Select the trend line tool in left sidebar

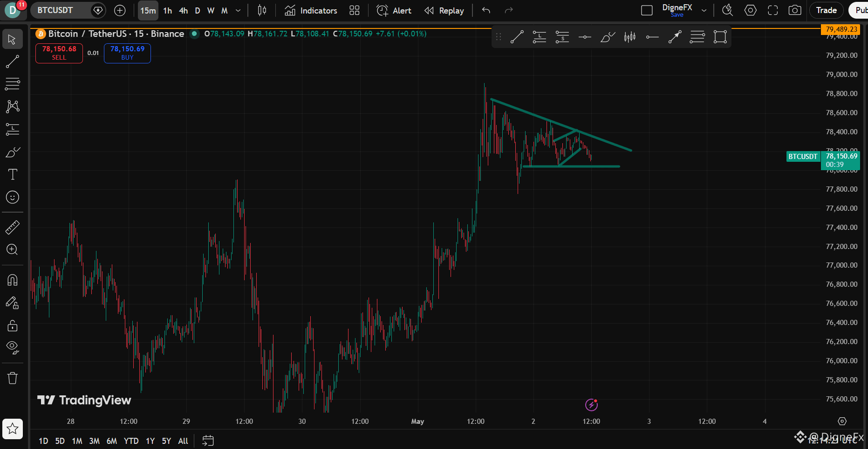12,62
